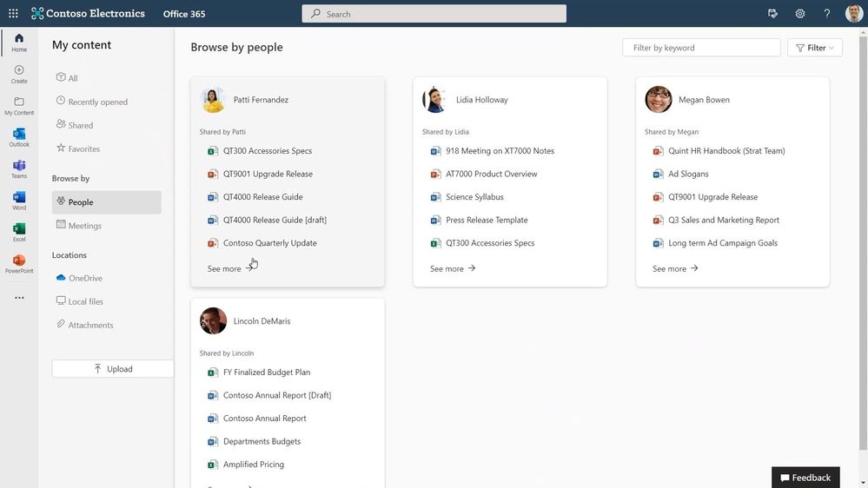Click Word icon beside Ad Slogans
This screenshot has width=868, height=488.
point(658,174)
